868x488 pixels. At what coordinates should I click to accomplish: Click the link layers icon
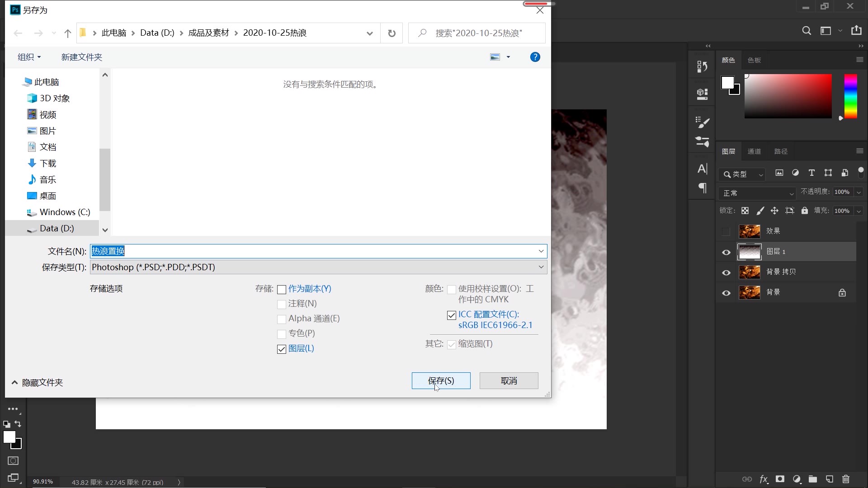click(x=748, y=479)
